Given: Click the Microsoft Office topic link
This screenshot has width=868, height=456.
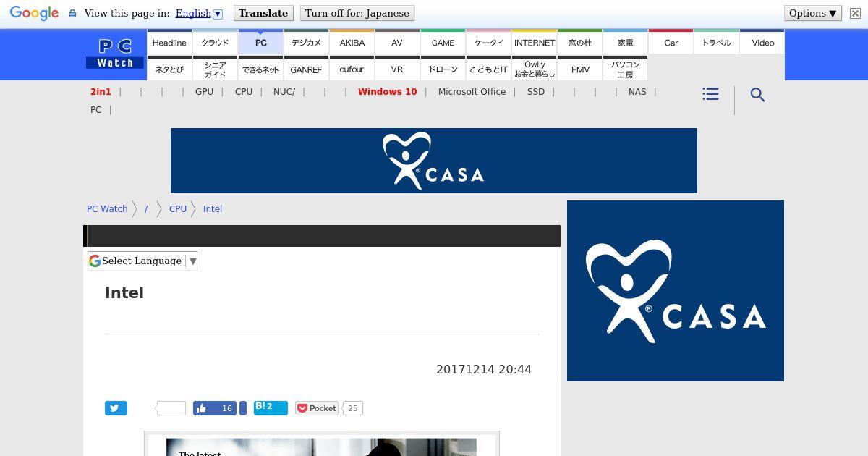Looking at the screenshot, I should (472, 92).
